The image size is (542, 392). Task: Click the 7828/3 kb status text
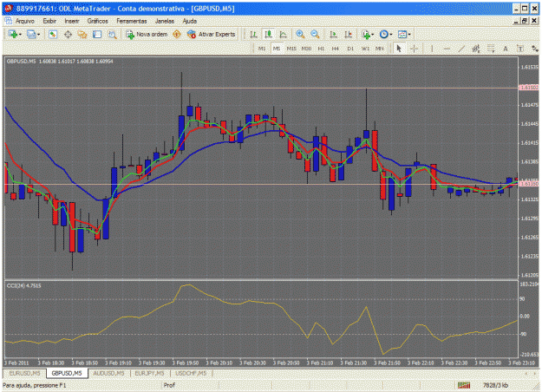(495, 385)
